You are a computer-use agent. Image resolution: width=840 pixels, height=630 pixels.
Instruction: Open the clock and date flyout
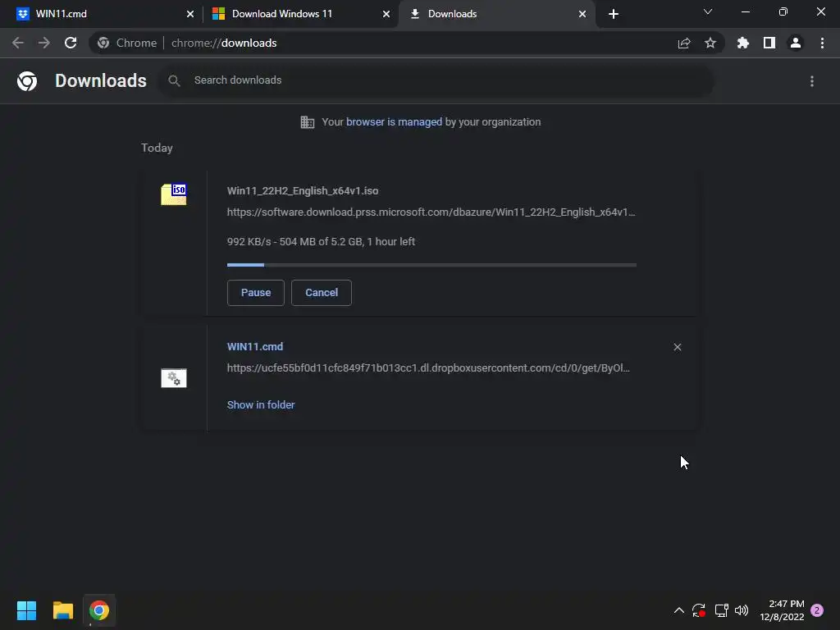[x=782, y=610]
